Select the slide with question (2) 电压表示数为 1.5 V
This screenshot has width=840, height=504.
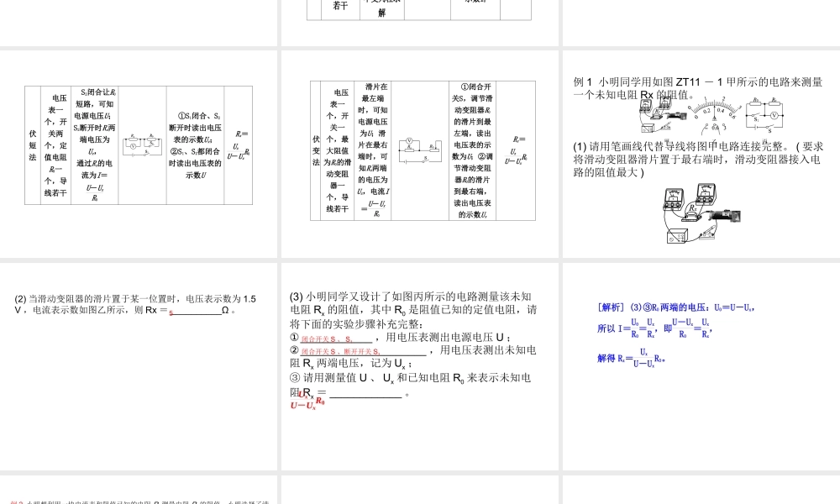tap(139, 366)
